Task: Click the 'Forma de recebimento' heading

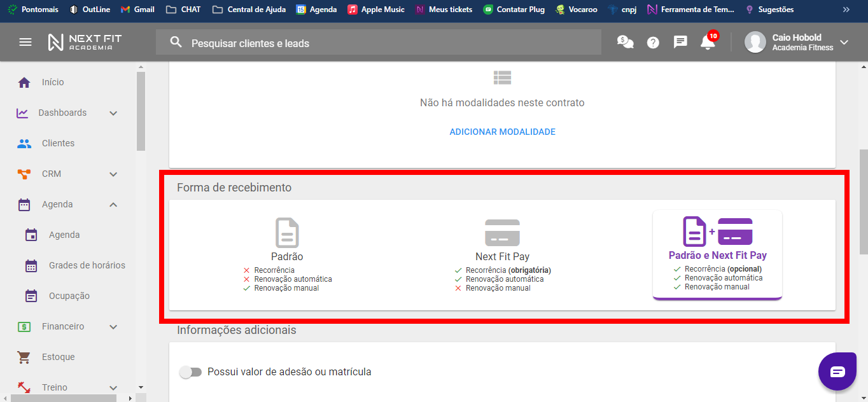Action: pyautogui.click(x=234, y=188)
